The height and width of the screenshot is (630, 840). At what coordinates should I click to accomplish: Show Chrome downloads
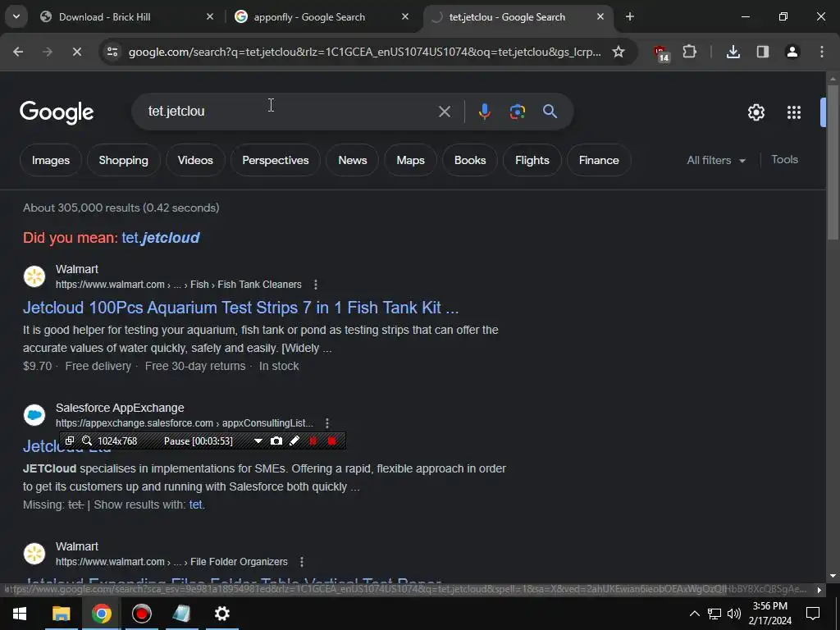point(733,52)
